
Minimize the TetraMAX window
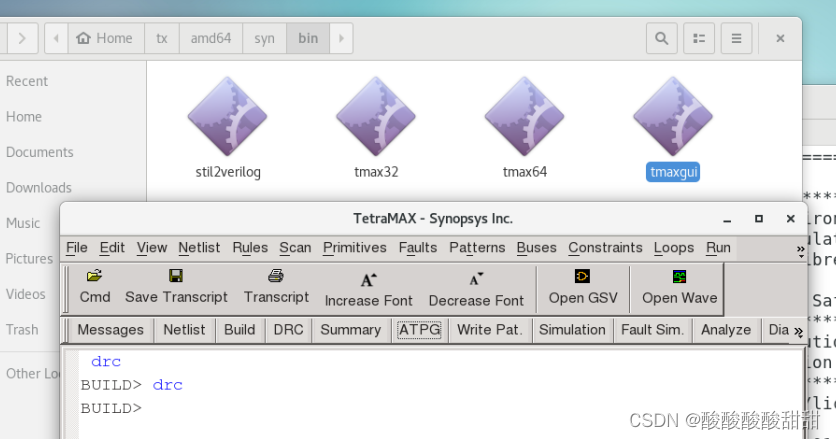tap(727, 220)
